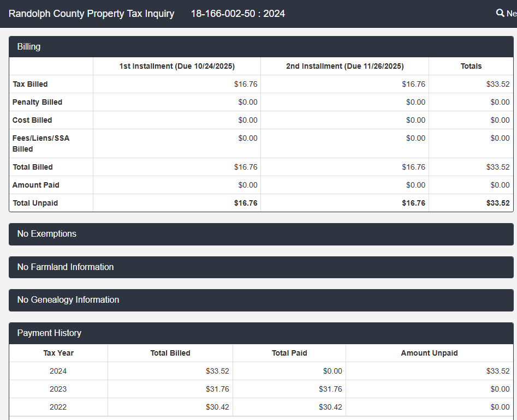The height and width of the screenshot is (420, 517).
Task: Select the 1st Installment column header
Action: tap(177, 66)
